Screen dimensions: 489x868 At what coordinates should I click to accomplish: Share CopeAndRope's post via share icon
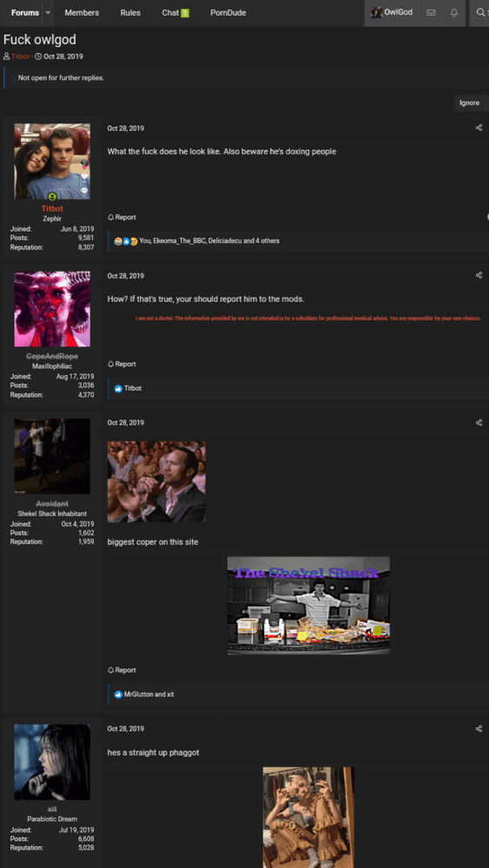(479, 275)
